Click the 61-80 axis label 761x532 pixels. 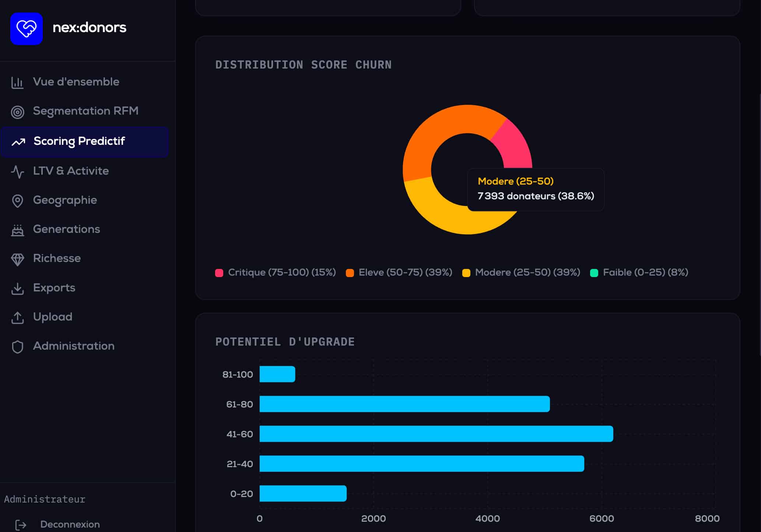239,405
